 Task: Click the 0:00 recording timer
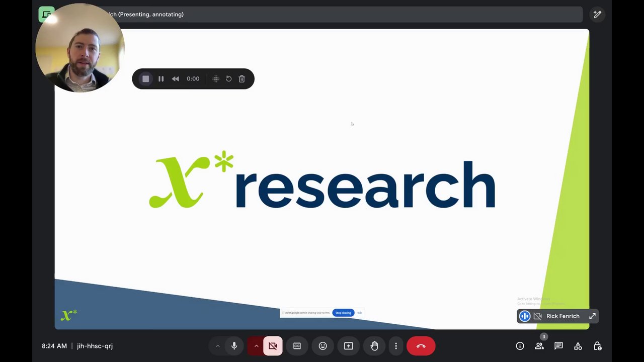193,79
